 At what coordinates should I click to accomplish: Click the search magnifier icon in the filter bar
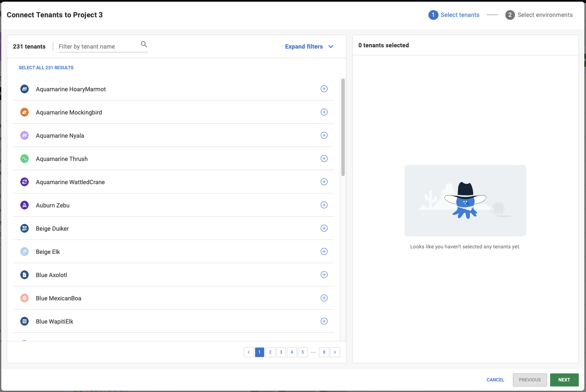144,44
